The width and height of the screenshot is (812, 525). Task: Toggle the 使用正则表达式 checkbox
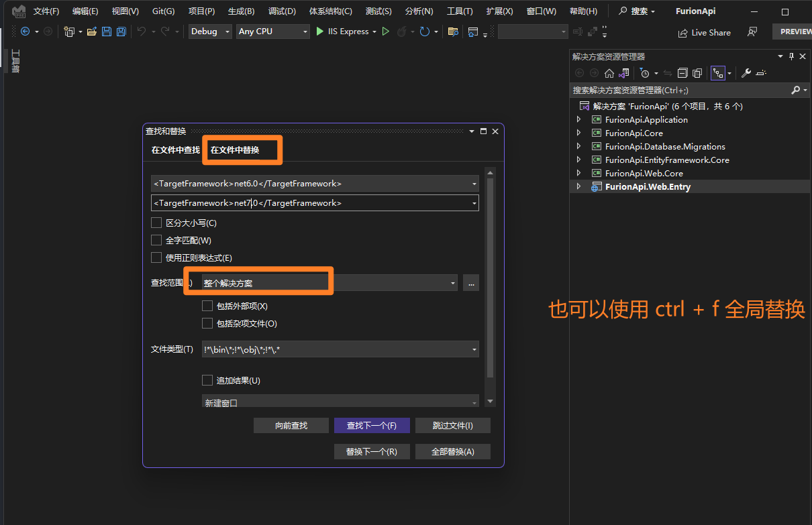pos(156,257)
